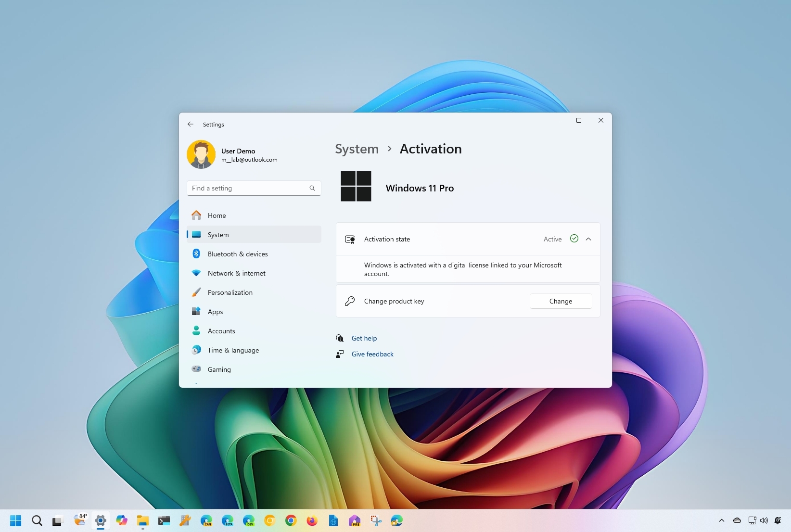Switch to Accounts in the Settings sidebar
This screenshot has width=791, height=532.
pyautogui.click(x=221, y=330)
